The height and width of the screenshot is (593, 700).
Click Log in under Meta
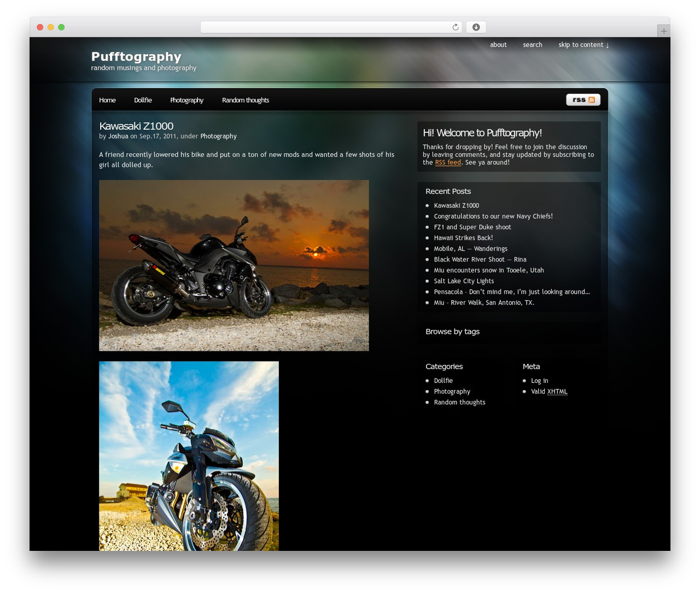[539, 381]
